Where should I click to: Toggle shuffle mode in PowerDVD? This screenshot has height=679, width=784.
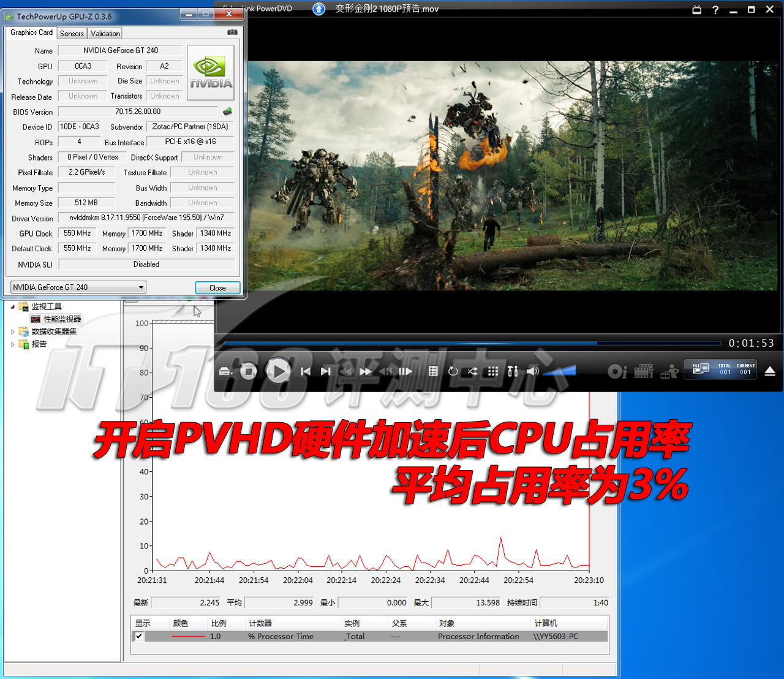472,371
